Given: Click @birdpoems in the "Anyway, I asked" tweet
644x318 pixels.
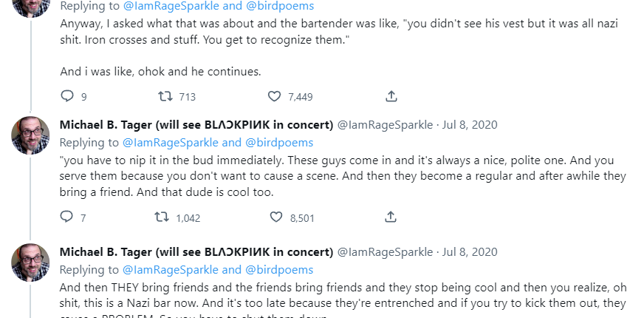Looking at the screenshot, I should [279, 7].
